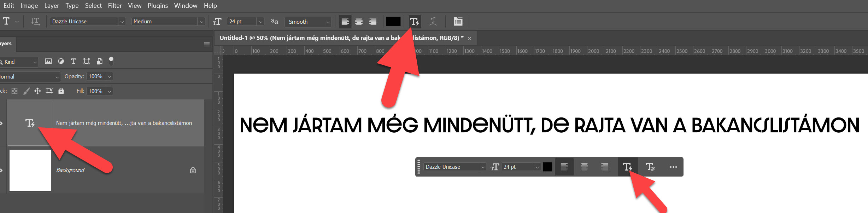Filter layers by pixel layers
Image resolution: width=868 pixels, height=213 pixels.
[x=48, y=62]
